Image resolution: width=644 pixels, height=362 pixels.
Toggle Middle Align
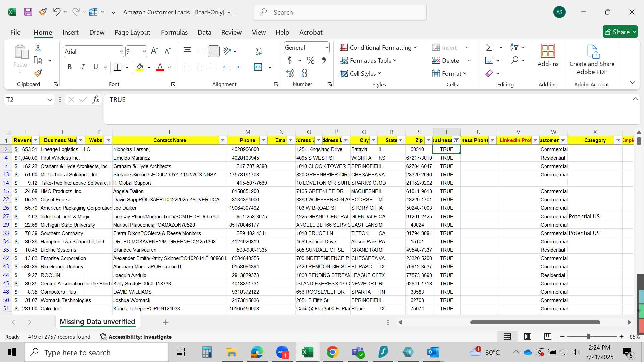(x=201, y=51)
